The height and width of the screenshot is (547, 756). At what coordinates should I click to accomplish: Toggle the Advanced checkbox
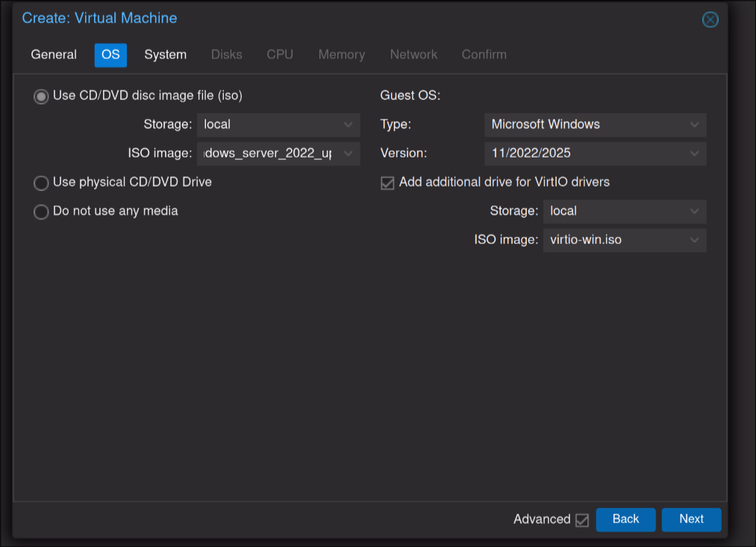582,520
